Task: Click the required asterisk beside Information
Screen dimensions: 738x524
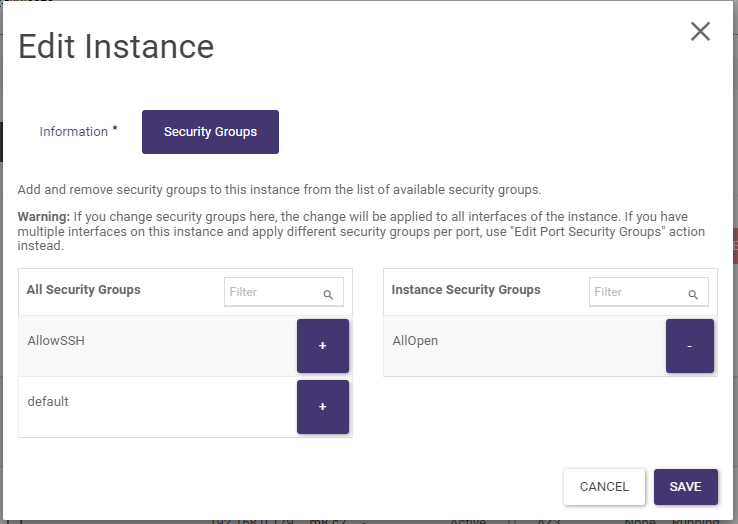Action: (115, 129)
